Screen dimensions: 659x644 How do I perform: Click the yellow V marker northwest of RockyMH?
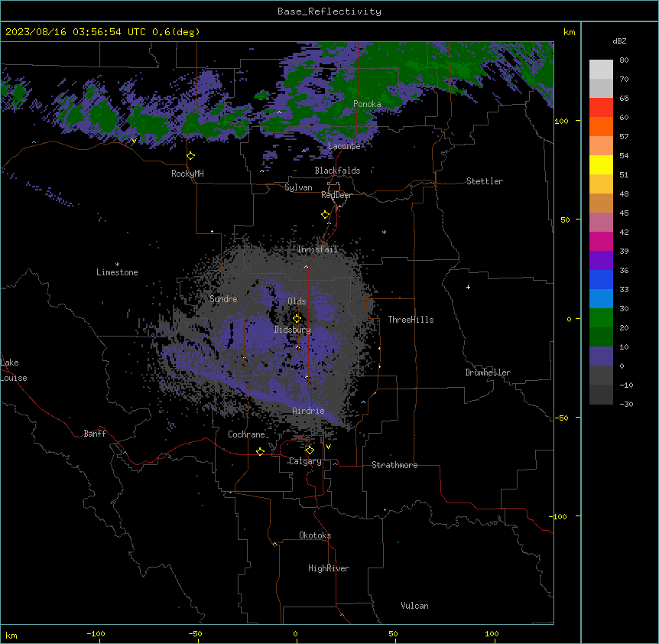click(134, 141)
